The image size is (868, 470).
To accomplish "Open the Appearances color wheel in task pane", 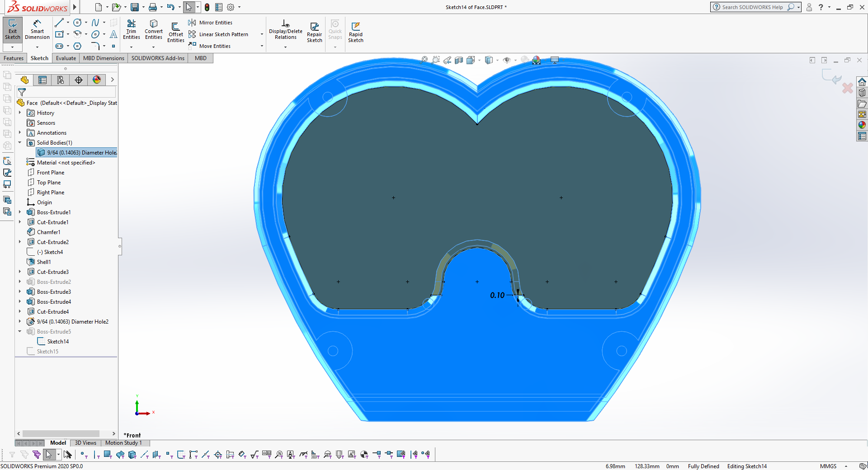I will click(x=862, y=125).
